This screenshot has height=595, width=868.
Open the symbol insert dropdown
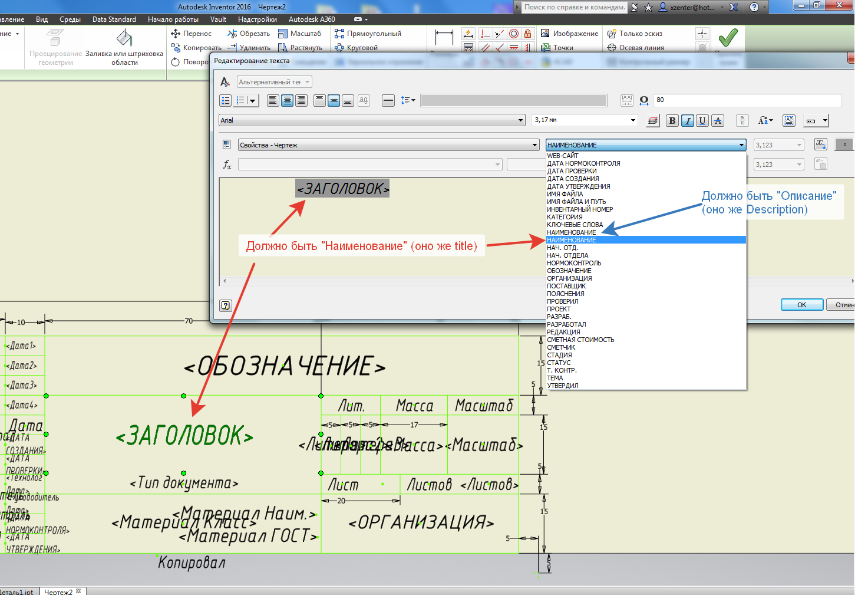[x=817, y=120]
